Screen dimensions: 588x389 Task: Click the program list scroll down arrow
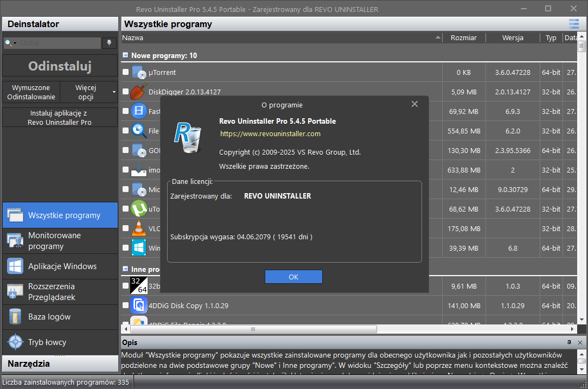click(x=581, y=320)
